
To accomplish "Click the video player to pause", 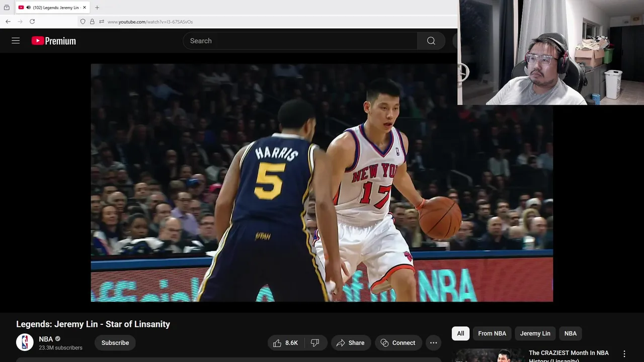I will pyautogui.click(x=321, y=183).
